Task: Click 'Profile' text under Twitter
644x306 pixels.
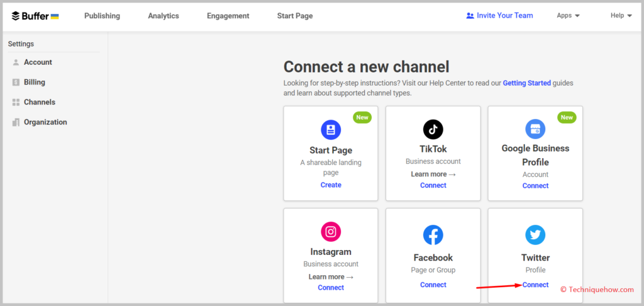Action: 535,270
